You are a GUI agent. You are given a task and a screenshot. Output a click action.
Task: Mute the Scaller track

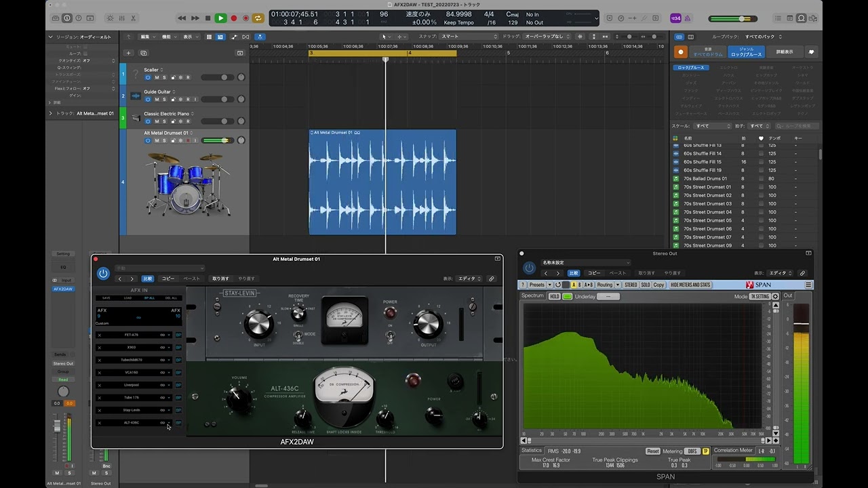coord(157,77)
